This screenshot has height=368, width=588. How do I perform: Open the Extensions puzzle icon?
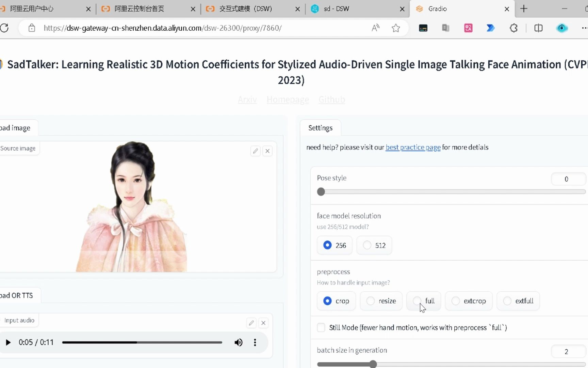(513, 28)
